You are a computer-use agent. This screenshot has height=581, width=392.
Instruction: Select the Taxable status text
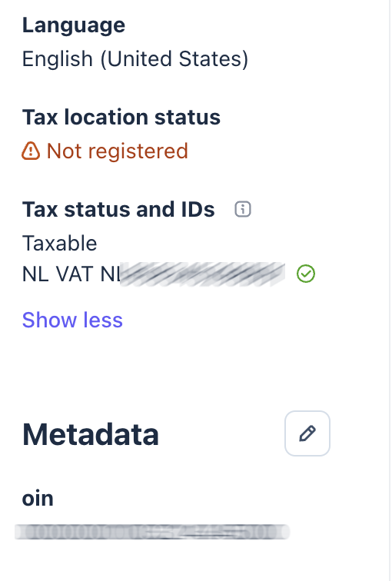tap(60, 244)
